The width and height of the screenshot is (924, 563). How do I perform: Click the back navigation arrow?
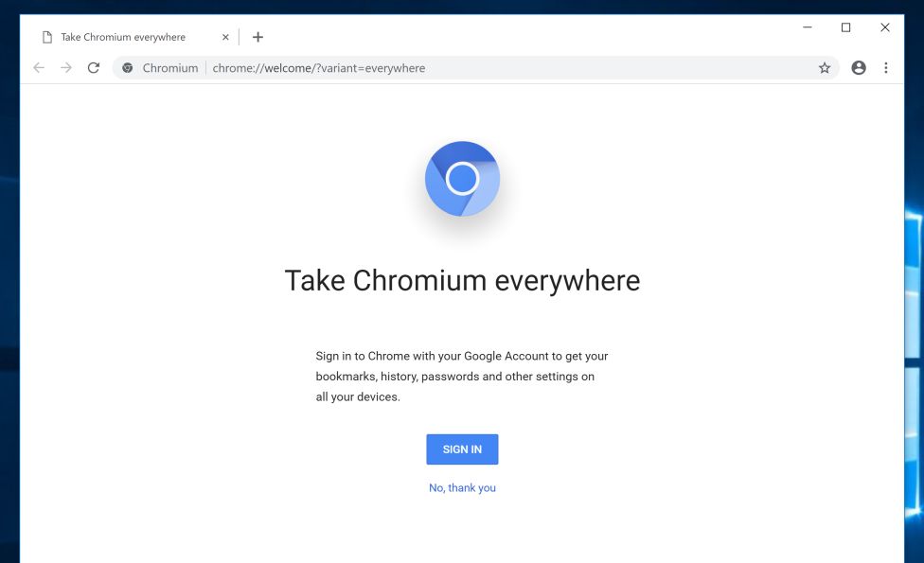38,67
